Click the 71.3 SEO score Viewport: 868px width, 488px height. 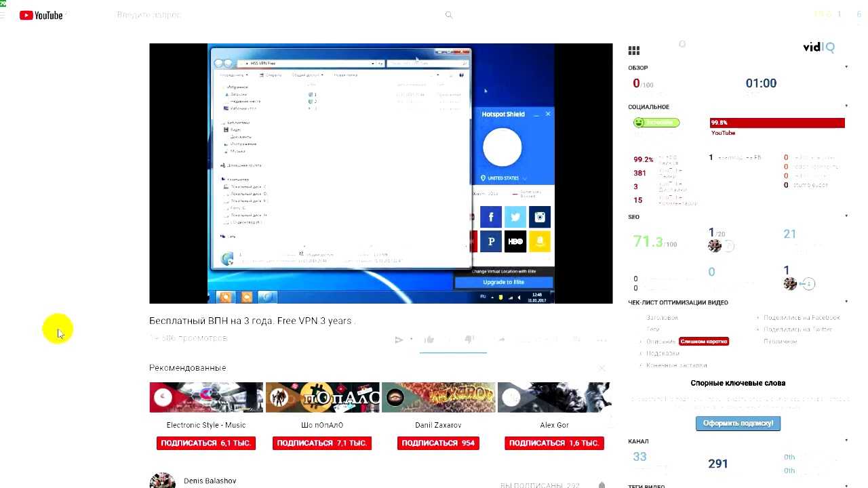[648, 241]
